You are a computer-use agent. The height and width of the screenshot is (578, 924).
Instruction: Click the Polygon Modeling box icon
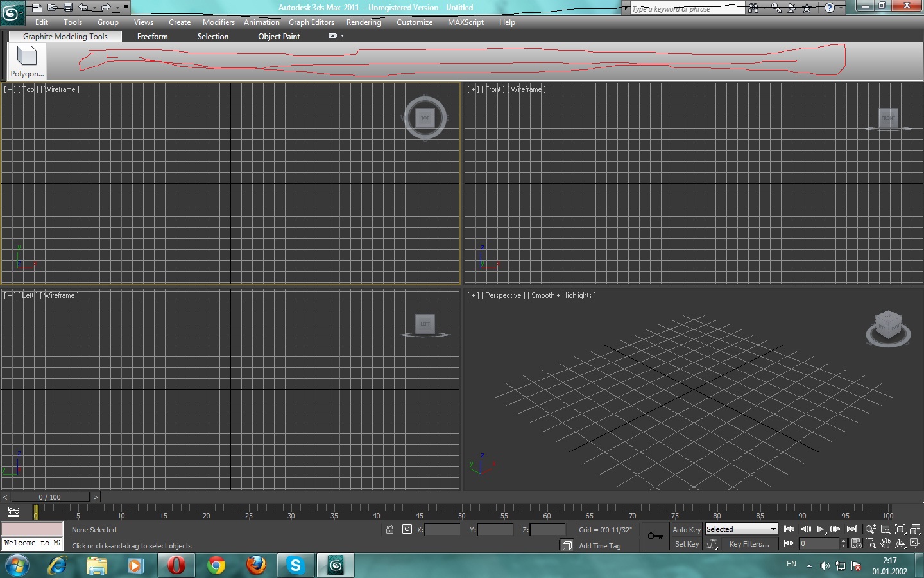pos(27,57)
